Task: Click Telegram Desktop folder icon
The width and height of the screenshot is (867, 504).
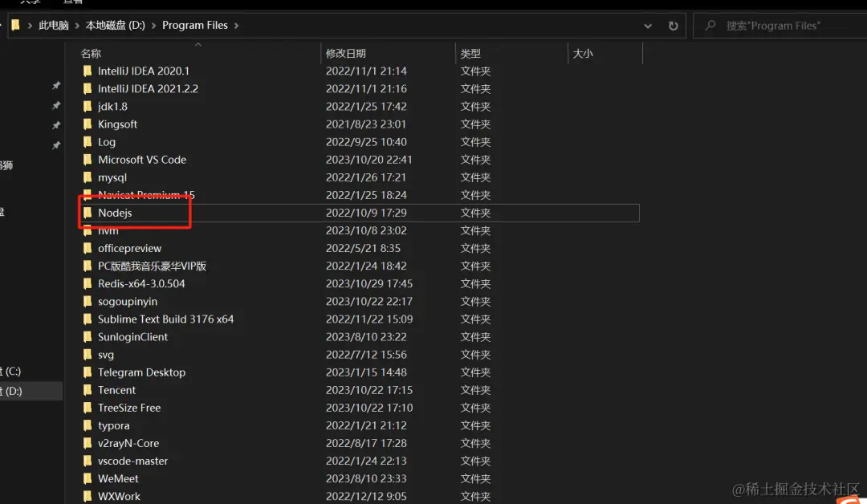Action: point(88,372)
